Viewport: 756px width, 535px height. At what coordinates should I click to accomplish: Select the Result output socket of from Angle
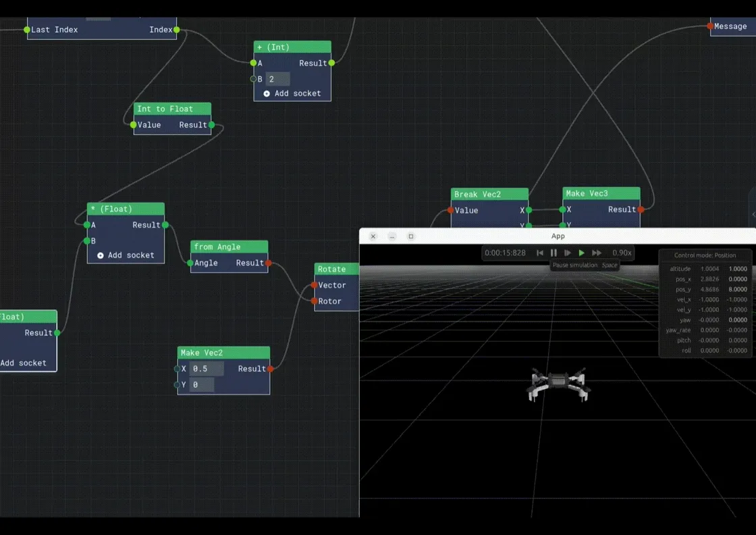point(269,263)
